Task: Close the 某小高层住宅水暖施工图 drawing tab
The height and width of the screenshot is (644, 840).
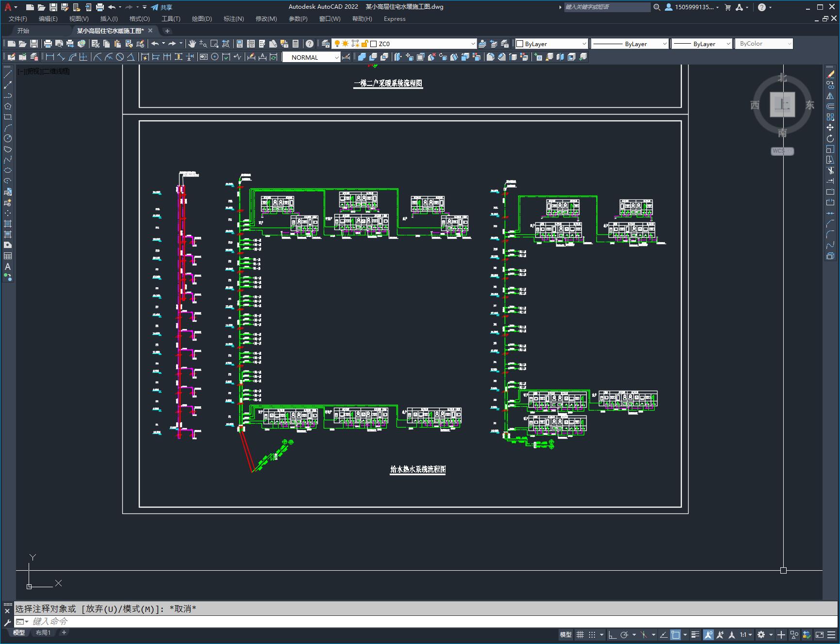Action: 150,31
